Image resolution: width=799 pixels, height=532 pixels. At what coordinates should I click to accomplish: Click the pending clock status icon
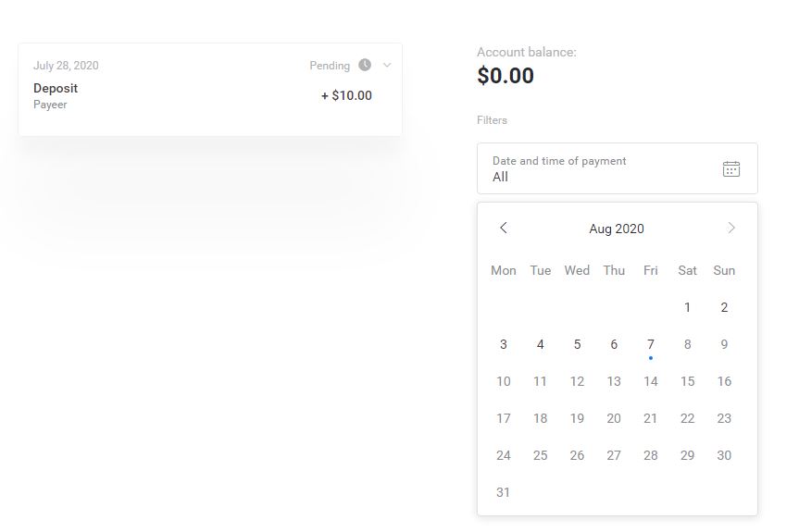coord(365,65)
